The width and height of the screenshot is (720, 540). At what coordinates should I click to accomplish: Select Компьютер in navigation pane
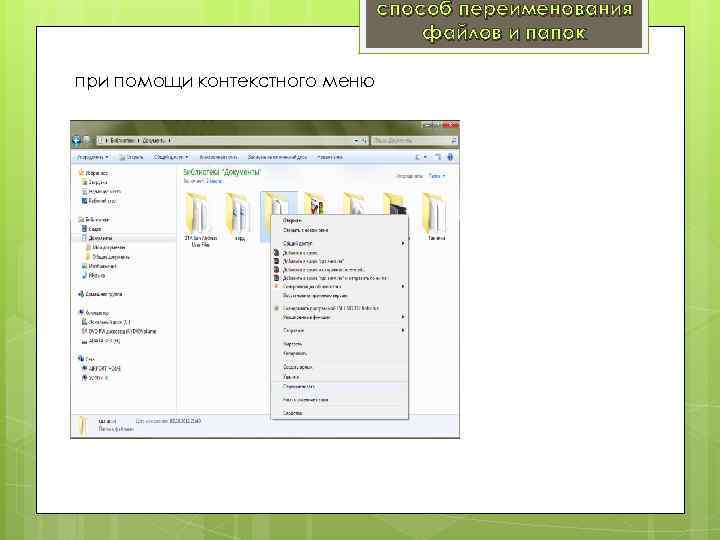(94, 313)
